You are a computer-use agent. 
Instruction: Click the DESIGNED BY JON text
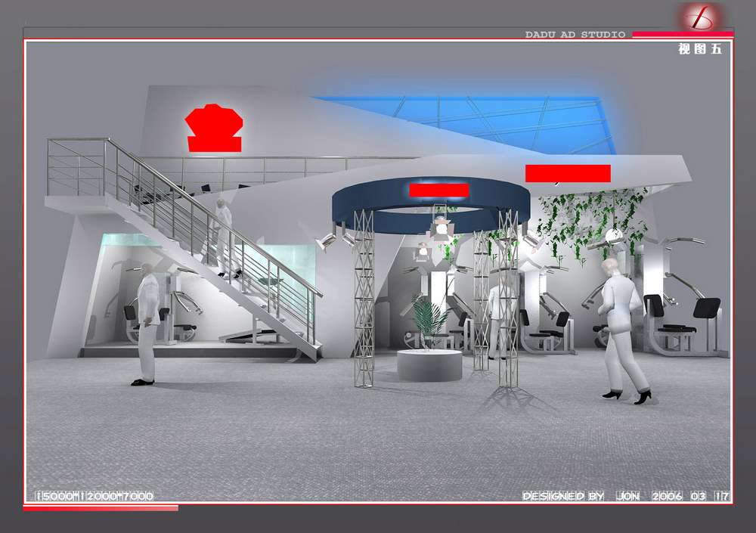(581, 496)
